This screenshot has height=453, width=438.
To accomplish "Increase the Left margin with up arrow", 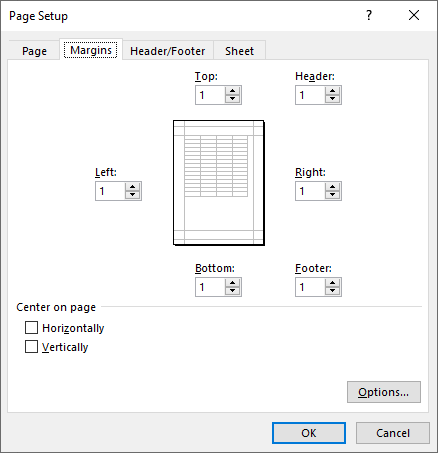I will (132, 187).
